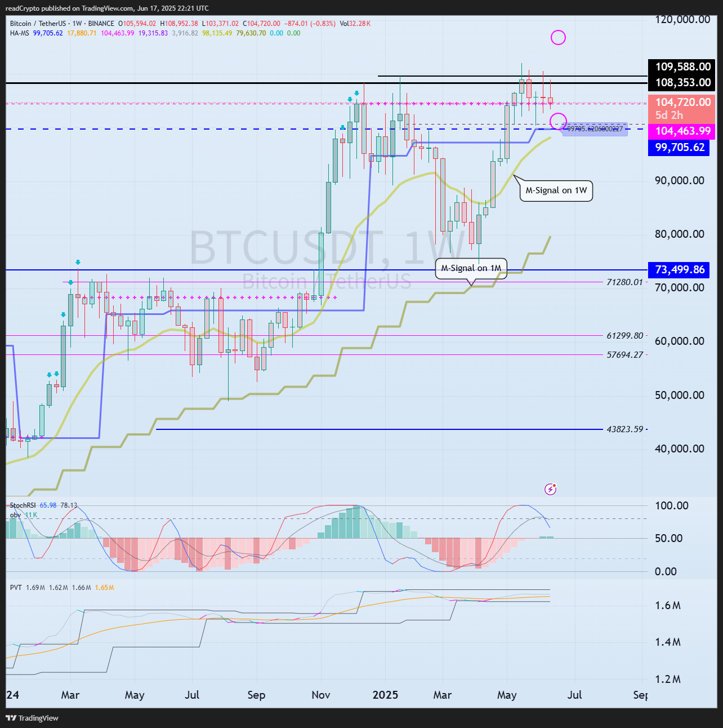Click blue 99,705.62 label on price axis
Image resolution: width=723 pixels, height=728 pixels.
tap(679, 148)
